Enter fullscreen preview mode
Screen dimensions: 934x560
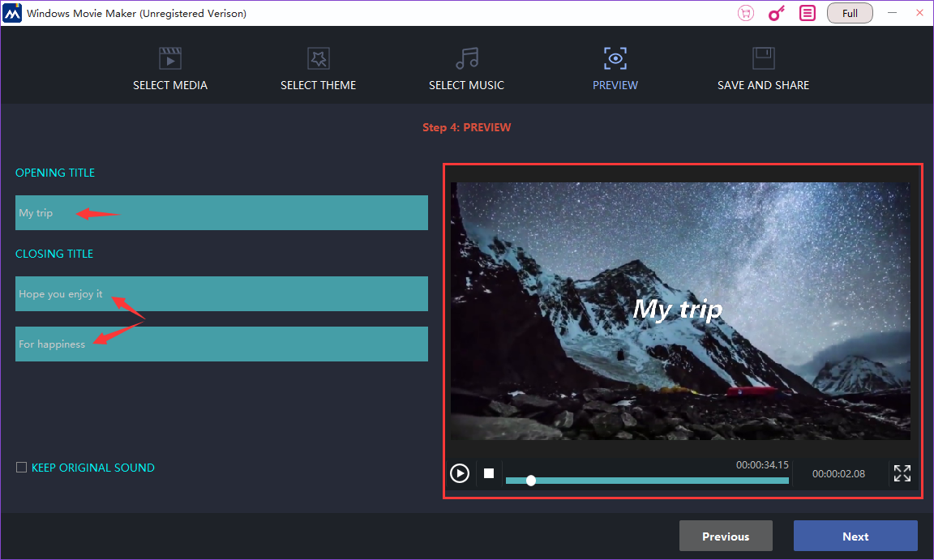point(902,473)
